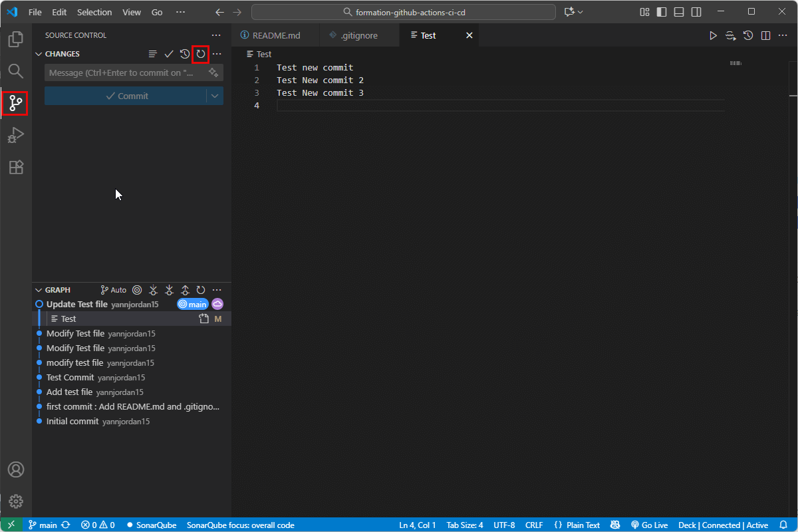The width and height of the screenshot is (798, 532).
Task: Open the View menu
Action: click(x=131, y=12)
